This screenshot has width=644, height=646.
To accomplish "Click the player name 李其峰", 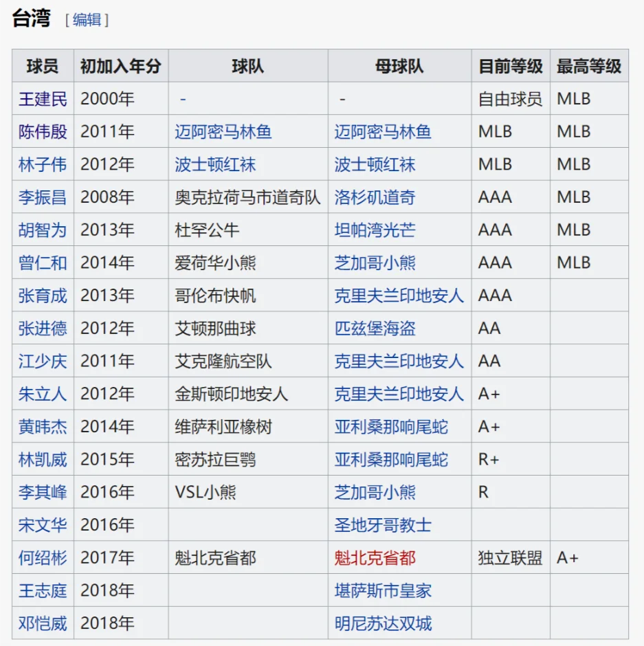I will (43, 492).
